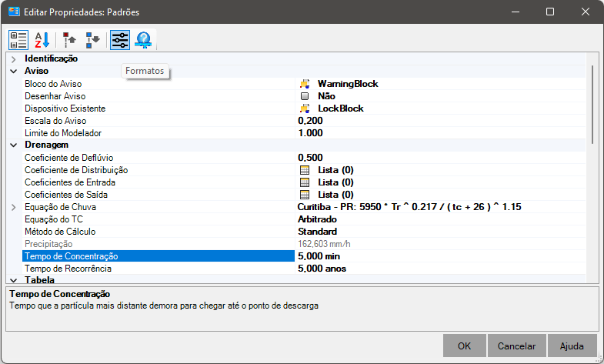The width and height of the screenshot is (604, 364).
Task: Select the Tempo de Recorrência label
Action: [68, 269]
